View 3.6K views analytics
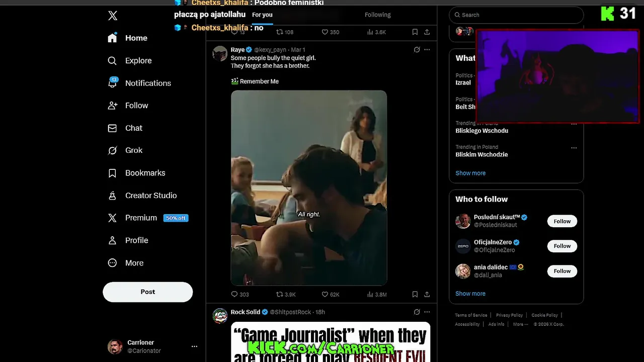The width and height of the screenshot is (644, 362). 377,32
